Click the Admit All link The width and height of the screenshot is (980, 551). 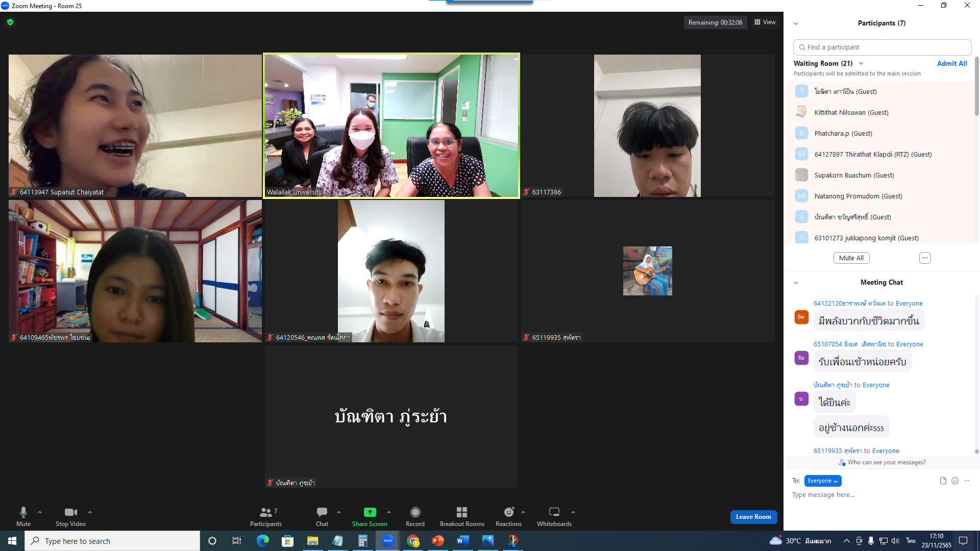(x=951, y=63)
